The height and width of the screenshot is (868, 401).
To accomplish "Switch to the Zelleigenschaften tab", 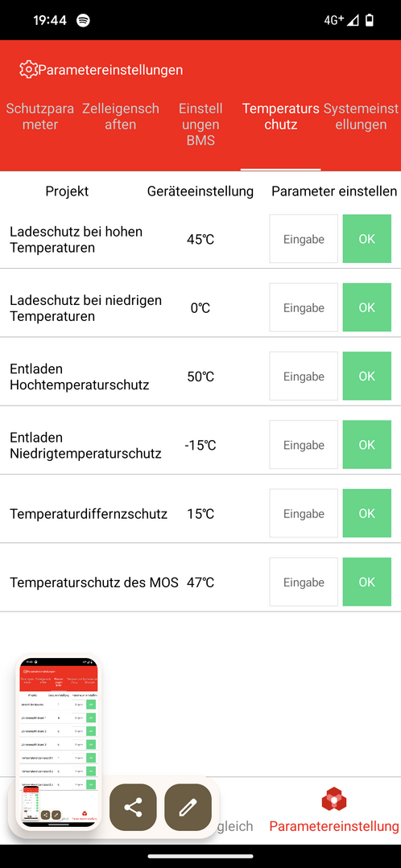I will point(121,117).
